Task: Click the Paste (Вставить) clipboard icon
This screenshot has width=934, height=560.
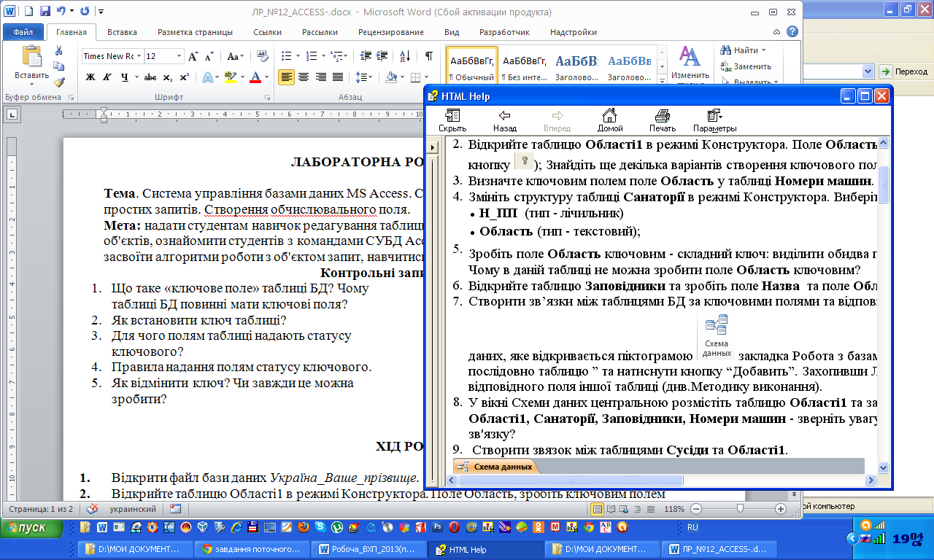Action: (31, 57)
